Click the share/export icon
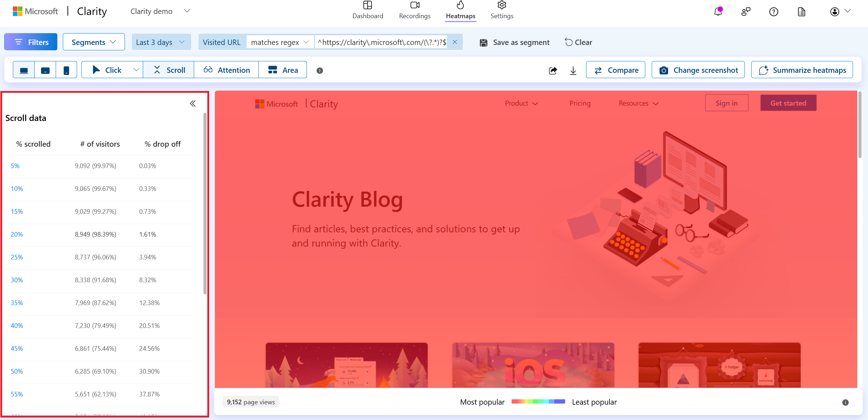The width and height of the screenshot is (868, 420). point(553,70)
